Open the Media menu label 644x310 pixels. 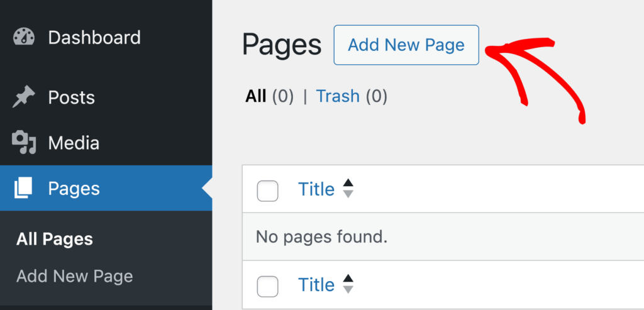pos(74,143)
